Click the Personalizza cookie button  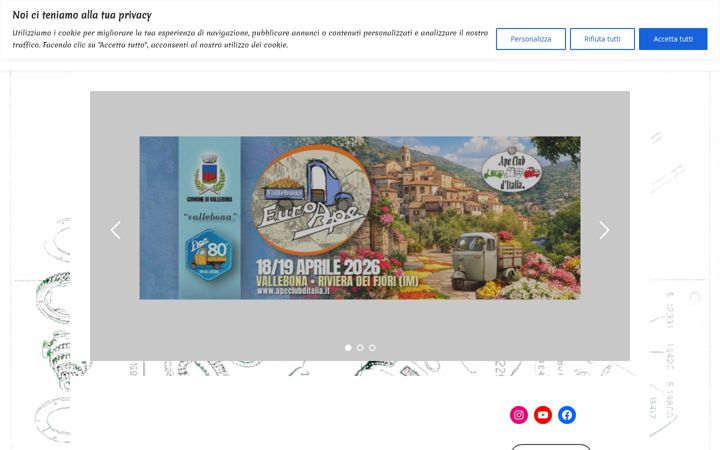click(x=530, y=39)
